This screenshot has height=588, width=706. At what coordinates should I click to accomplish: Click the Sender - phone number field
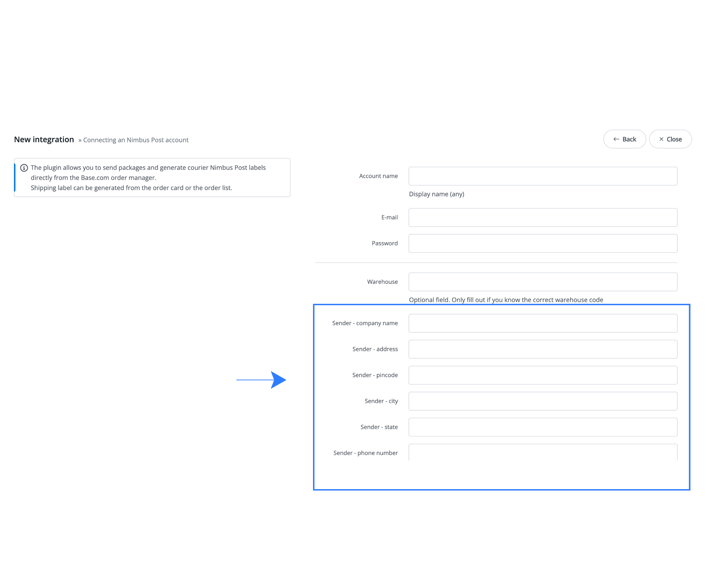pos(543,453)
